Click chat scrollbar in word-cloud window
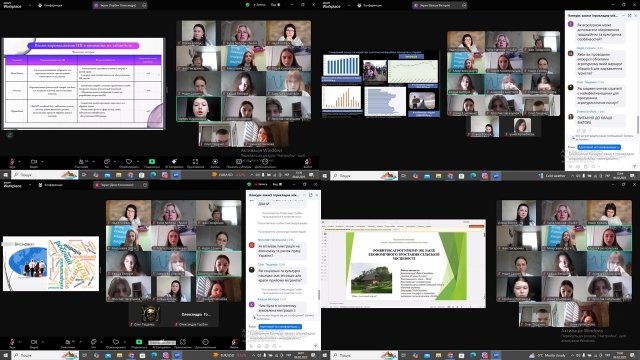This screenshot has width=640, height=360. pyautogui.click(x=318, y=295)
